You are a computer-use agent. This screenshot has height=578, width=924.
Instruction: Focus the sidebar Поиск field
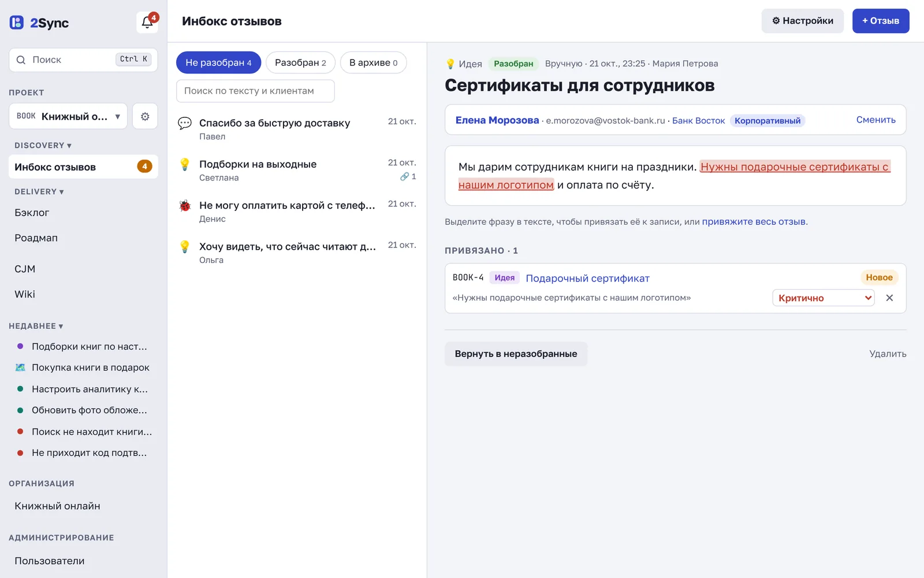[x=83, y=60]
